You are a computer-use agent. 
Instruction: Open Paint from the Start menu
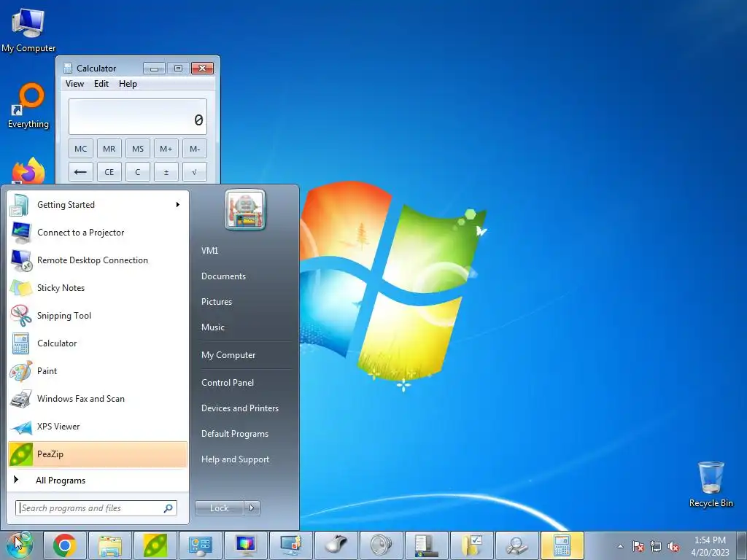[98, 371]
